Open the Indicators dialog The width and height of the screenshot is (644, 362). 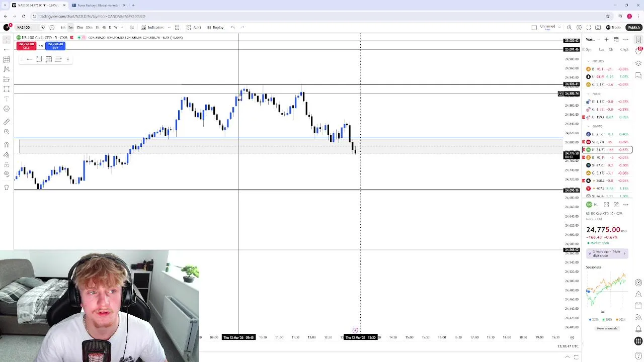(152, 27)
